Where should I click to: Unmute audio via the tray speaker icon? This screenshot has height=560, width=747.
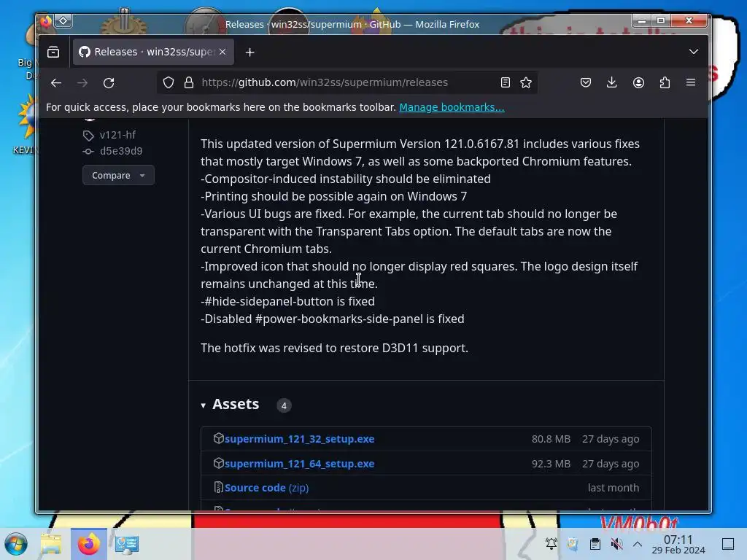[x=616, y=544]
